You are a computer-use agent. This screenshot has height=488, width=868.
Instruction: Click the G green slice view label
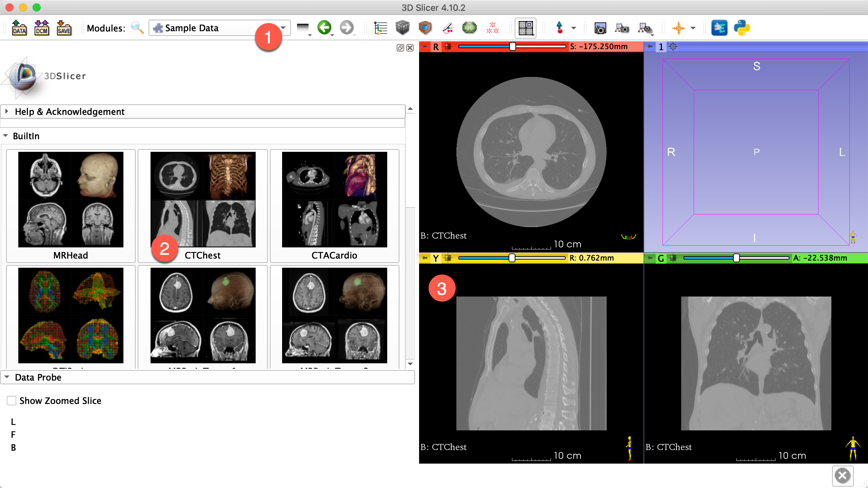click(661, 258)
